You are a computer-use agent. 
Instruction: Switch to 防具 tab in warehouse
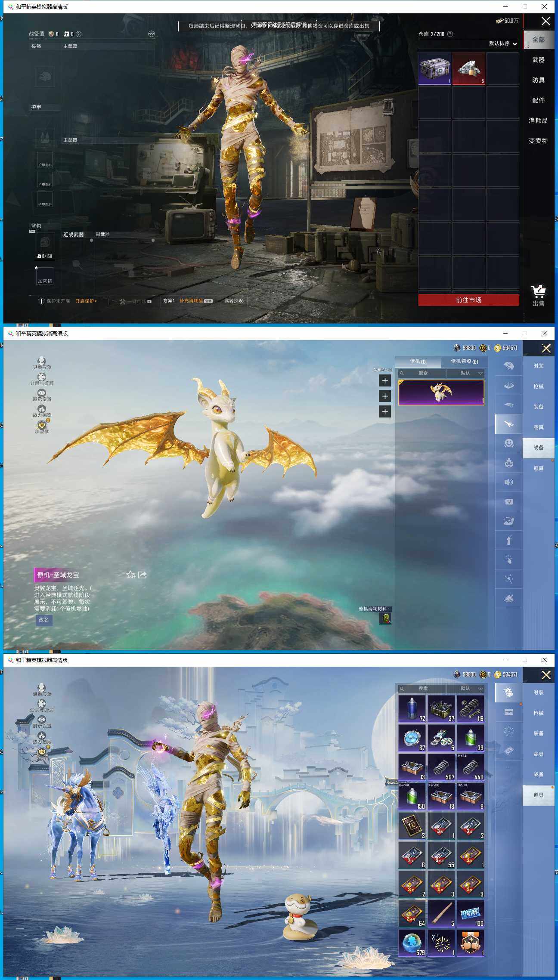click(538, 80)
